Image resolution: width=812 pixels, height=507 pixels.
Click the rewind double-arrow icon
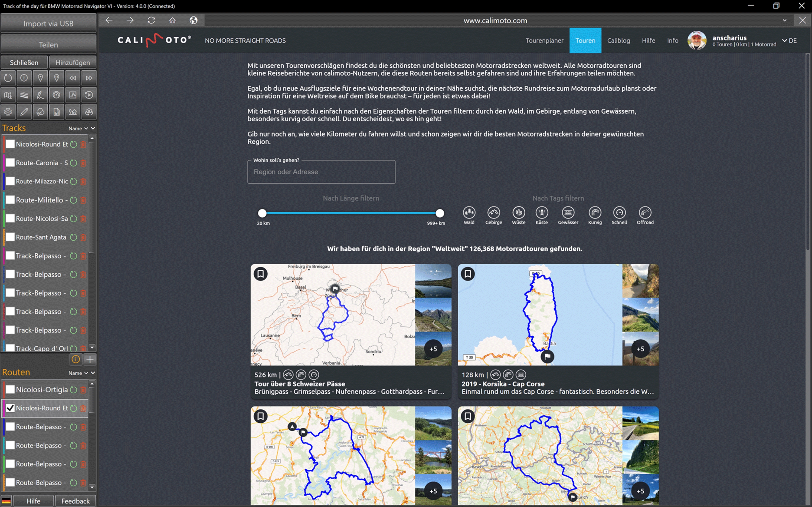pyautogui.click(x=73, y=78)
